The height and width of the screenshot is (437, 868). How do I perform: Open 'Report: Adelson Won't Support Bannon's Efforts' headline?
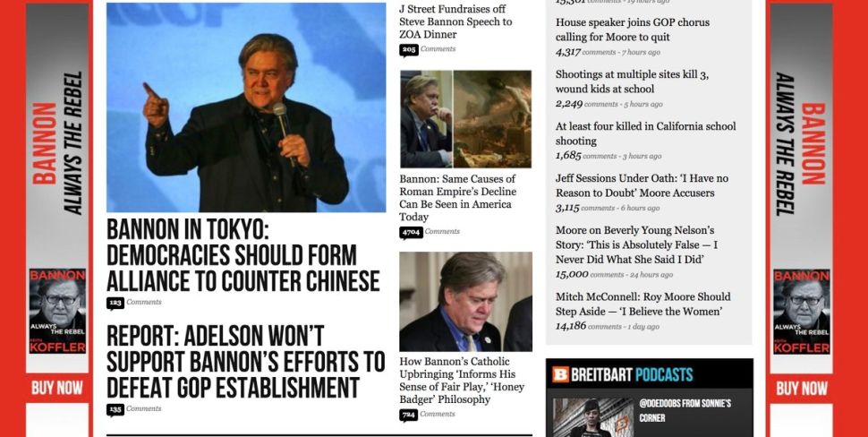(x=245, y=362)
